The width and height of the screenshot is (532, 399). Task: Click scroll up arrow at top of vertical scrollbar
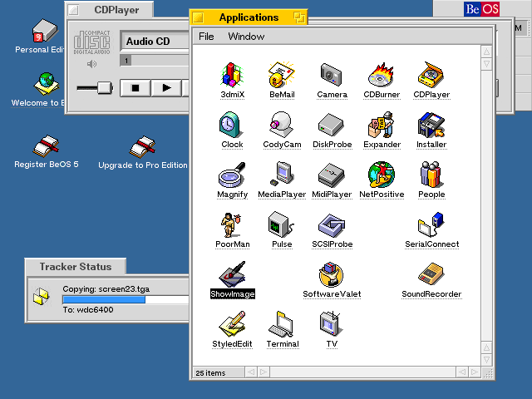[486, 52]
